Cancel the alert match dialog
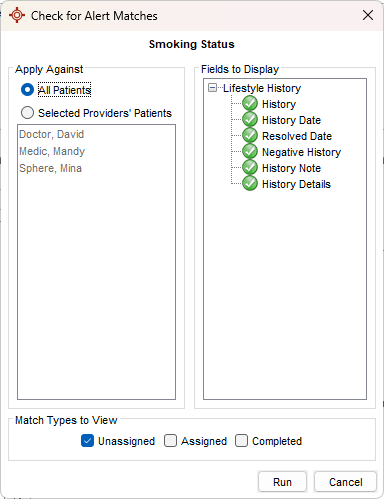The image size is (384, 499). (x=345, y=482)
